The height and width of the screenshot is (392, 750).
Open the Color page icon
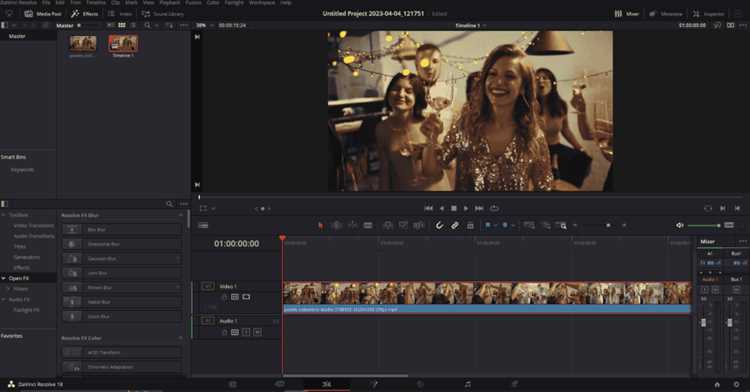coord(420,384)
